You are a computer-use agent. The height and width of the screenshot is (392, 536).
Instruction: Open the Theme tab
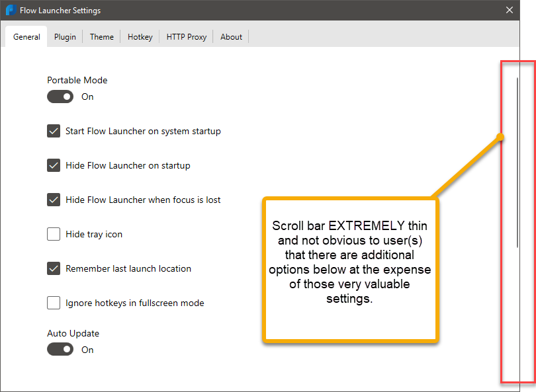coord(101,36)
